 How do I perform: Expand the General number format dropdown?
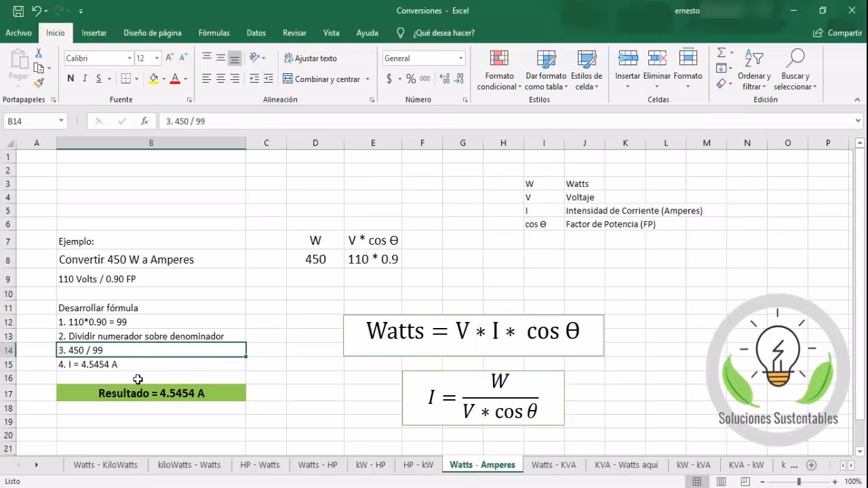[x=460, y=58]
